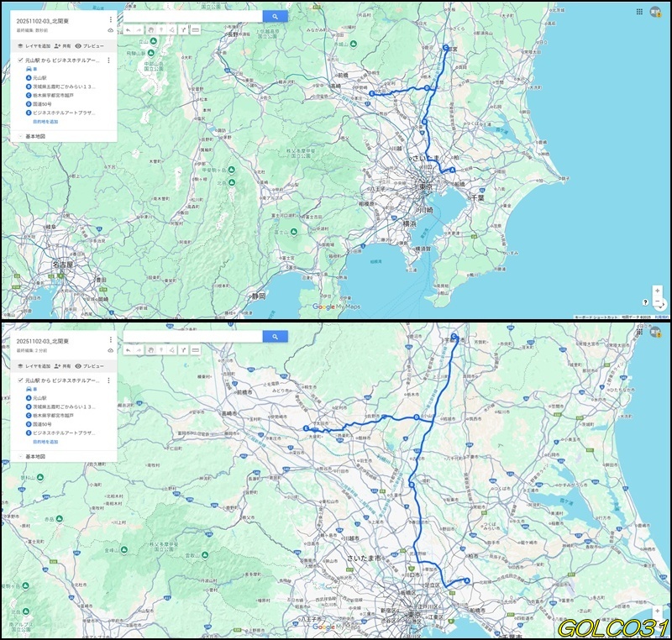Uncheck the 元山駅 route layer in upper panel
This screenshot has height=640, width=672.
pyautogui.click(x=20, y=60)
